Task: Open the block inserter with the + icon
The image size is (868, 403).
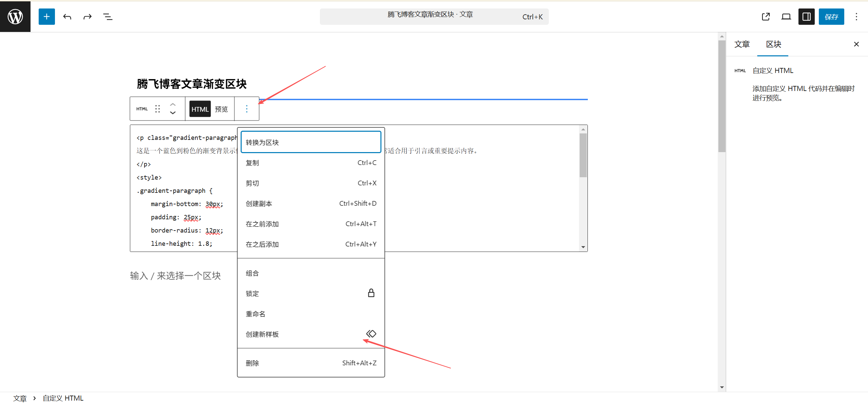Action: 46,16
